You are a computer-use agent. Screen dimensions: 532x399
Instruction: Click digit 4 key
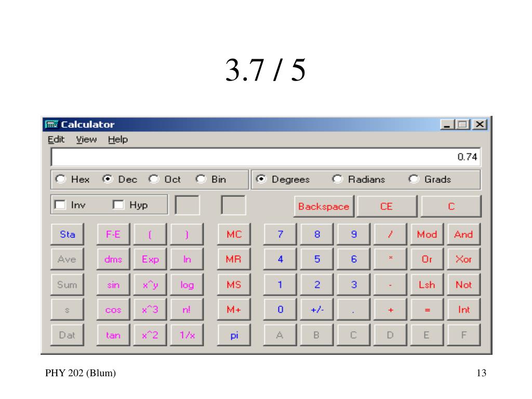click(280, 259)
